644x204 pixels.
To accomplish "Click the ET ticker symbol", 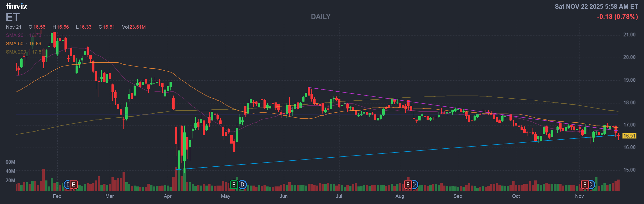I will click(x=12, y=17).
